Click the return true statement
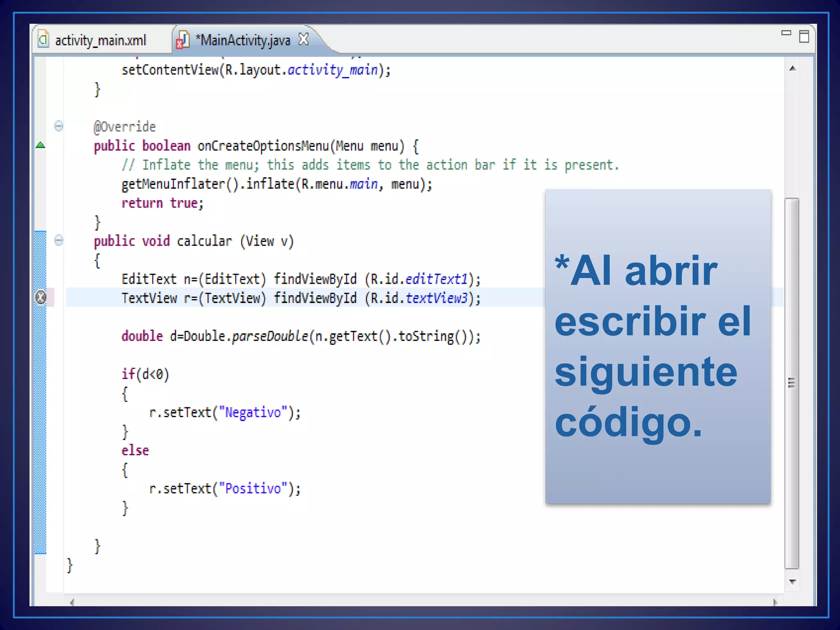 [x=162, y=203]
